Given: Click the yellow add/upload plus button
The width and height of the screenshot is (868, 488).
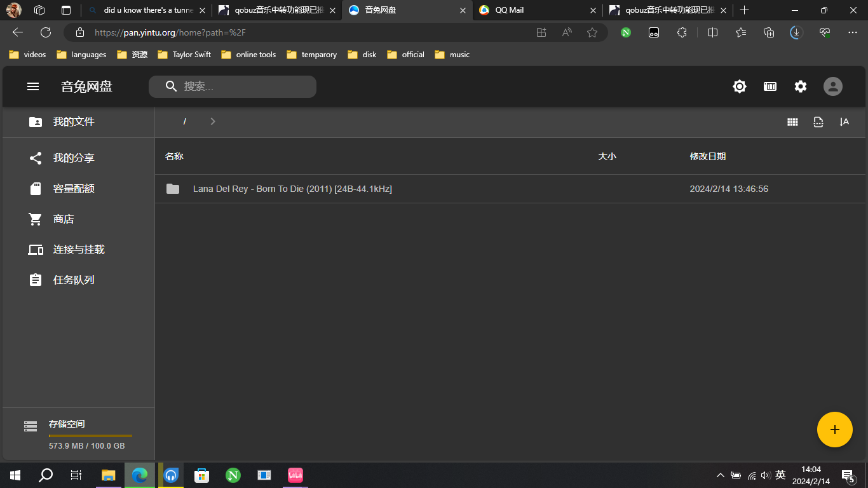Looking at the screenshot, I should [x=835, y=430].
